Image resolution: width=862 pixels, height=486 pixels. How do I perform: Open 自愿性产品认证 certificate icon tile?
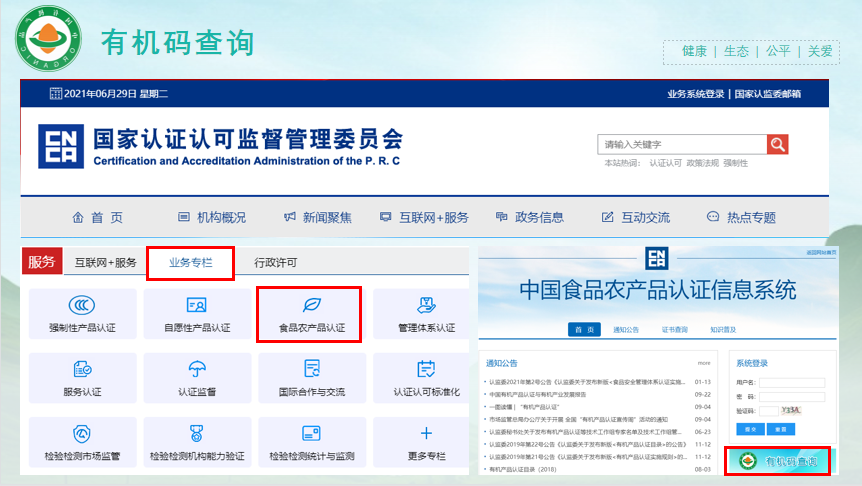point(197,314)
